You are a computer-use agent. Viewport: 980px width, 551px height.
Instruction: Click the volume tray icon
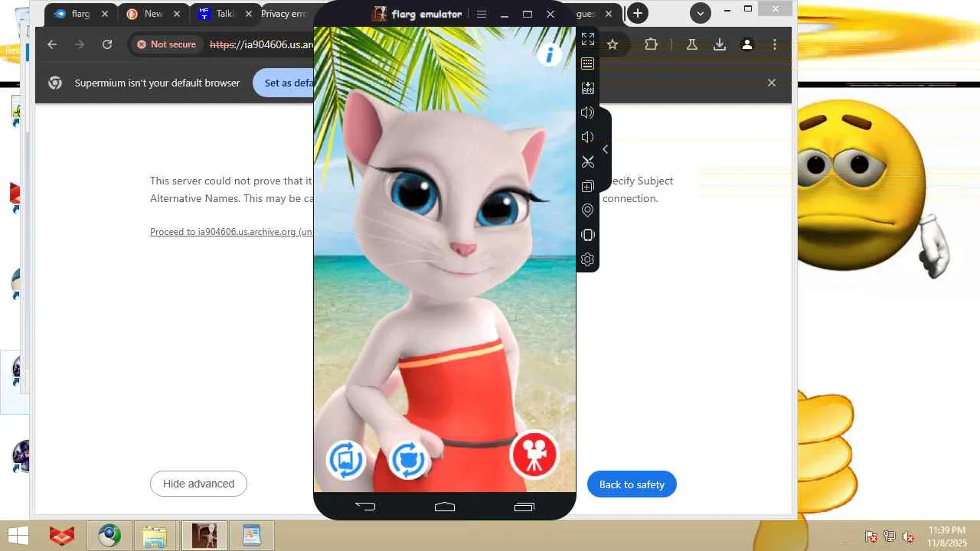pos(909,536)
